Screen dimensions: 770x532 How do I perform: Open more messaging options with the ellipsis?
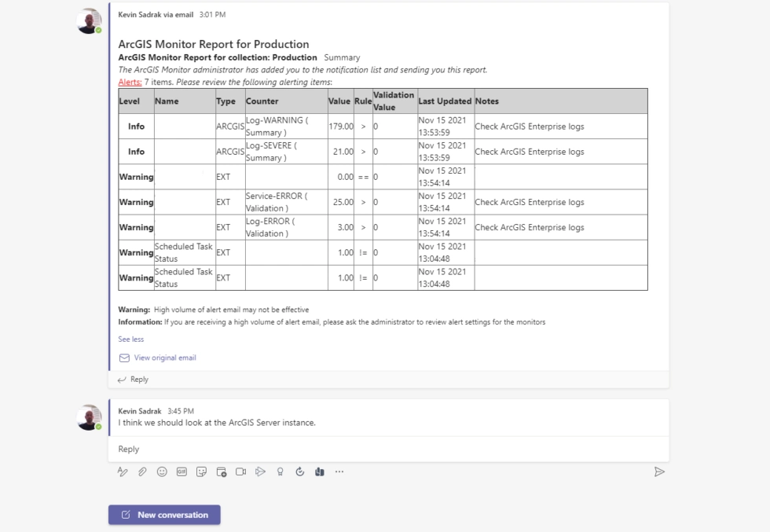tap(339, 471)
